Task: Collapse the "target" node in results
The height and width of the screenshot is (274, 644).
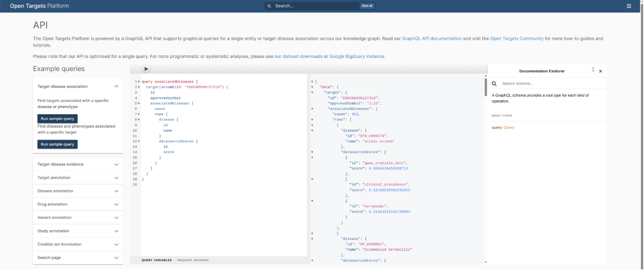Action: 312,92
